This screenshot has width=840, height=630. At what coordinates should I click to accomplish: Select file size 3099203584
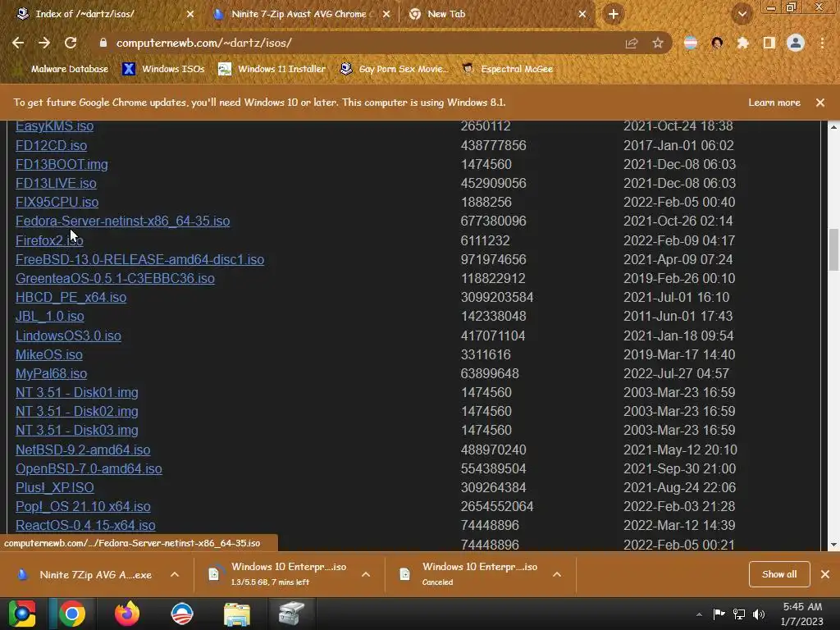click(x=496, y=297)
